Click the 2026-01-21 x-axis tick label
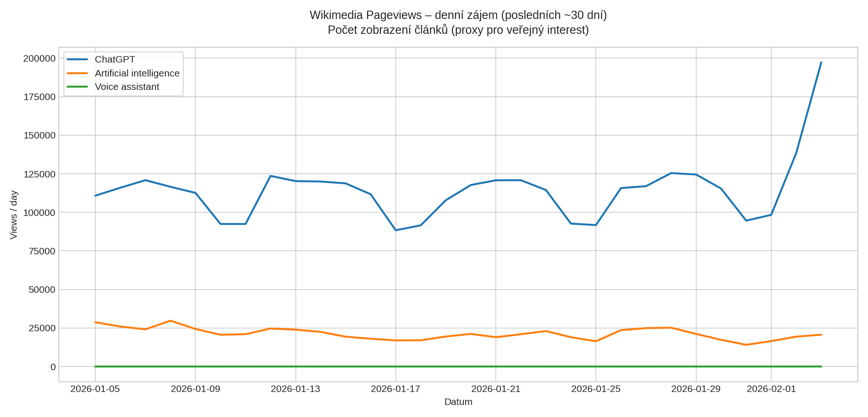This screenshot has height=417, width=868. (x=496, y=389)
